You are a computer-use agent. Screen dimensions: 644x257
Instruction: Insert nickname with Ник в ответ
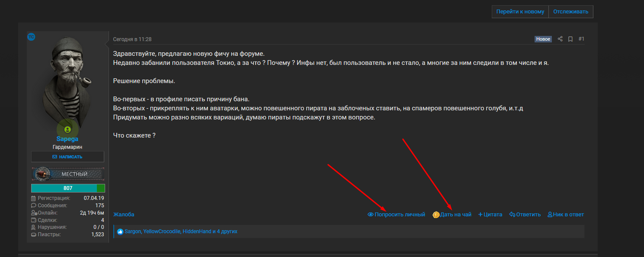tap(566, 215)
